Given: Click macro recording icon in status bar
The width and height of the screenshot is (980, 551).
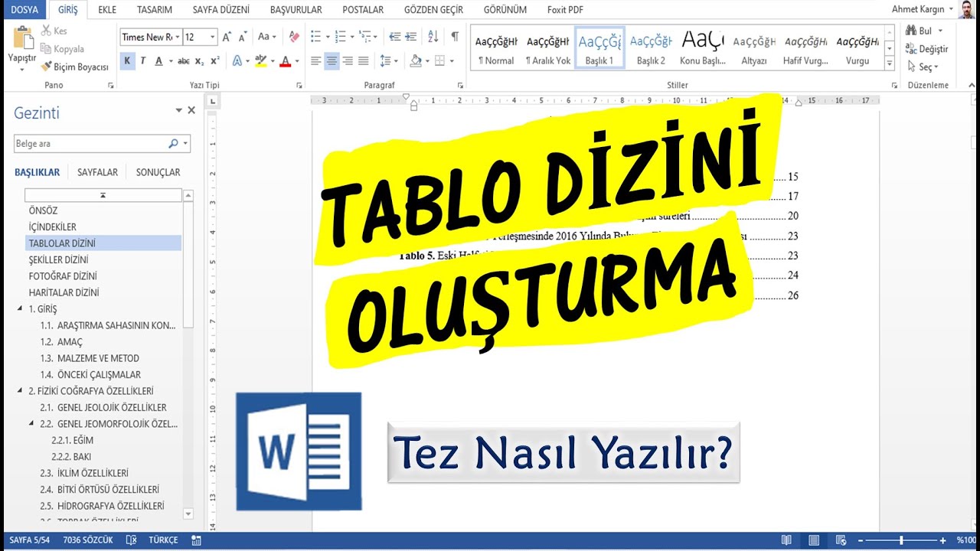Looking at the screenshot, I should point(197,540).
